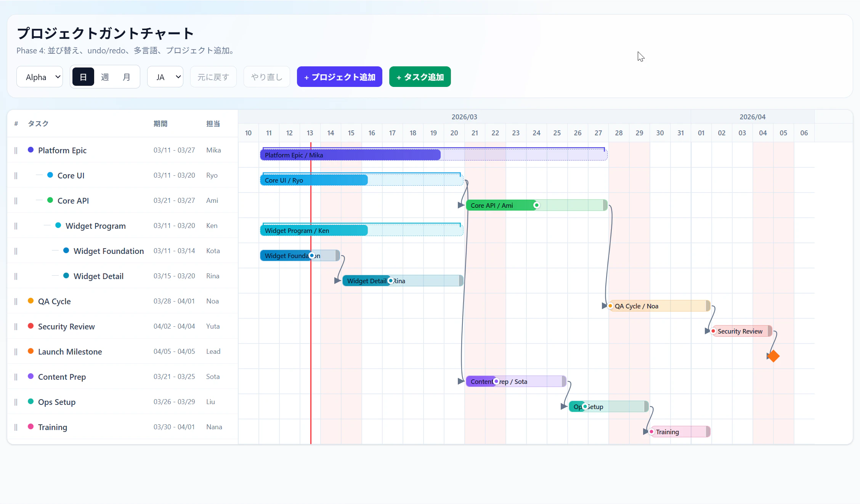The image size is (860, 504).
Task: Select the Widget Program tree row
Action: (x=95, y=226)
